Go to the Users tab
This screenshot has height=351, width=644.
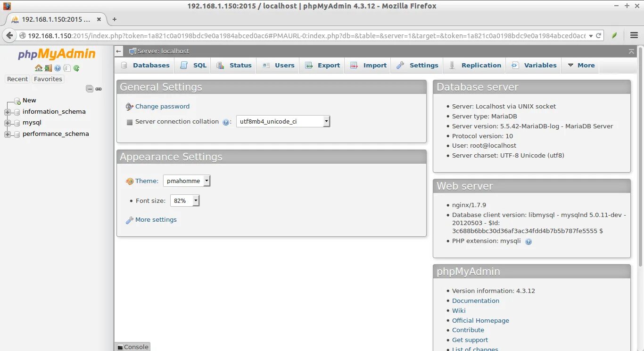(x=279, y=66)
